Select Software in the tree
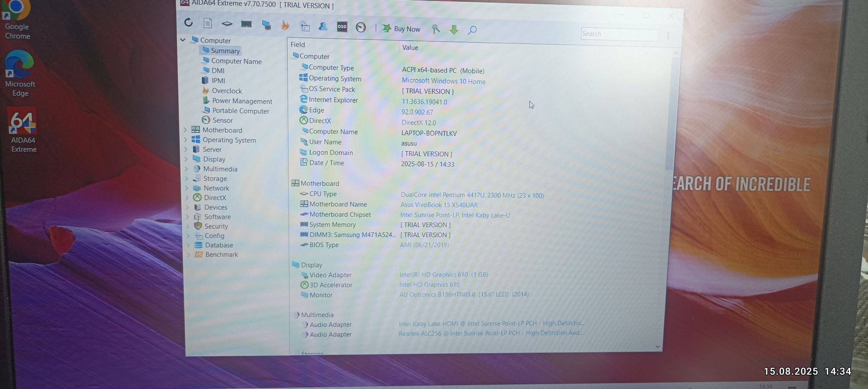Viewport: 868px width, 389px height. point(217,217)
